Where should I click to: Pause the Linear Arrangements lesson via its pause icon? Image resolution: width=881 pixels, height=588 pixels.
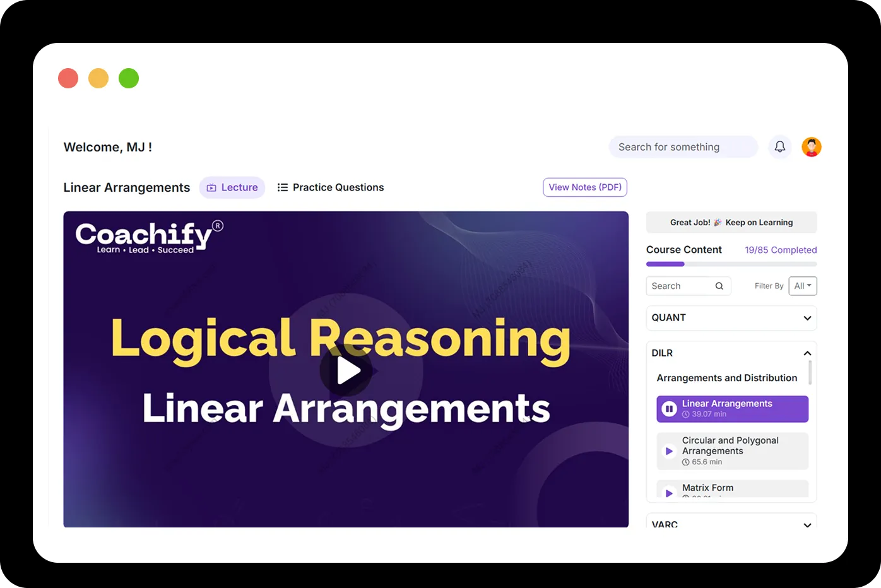669,408
